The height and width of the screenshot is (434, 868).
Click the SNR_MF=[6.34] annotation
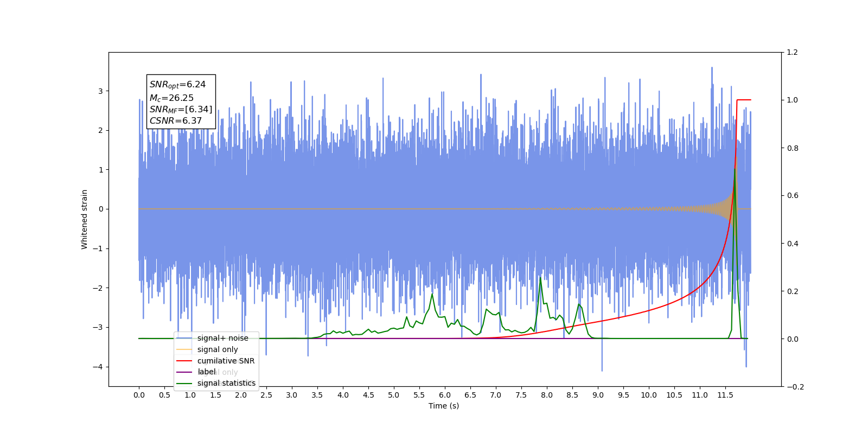click(181, 110)
